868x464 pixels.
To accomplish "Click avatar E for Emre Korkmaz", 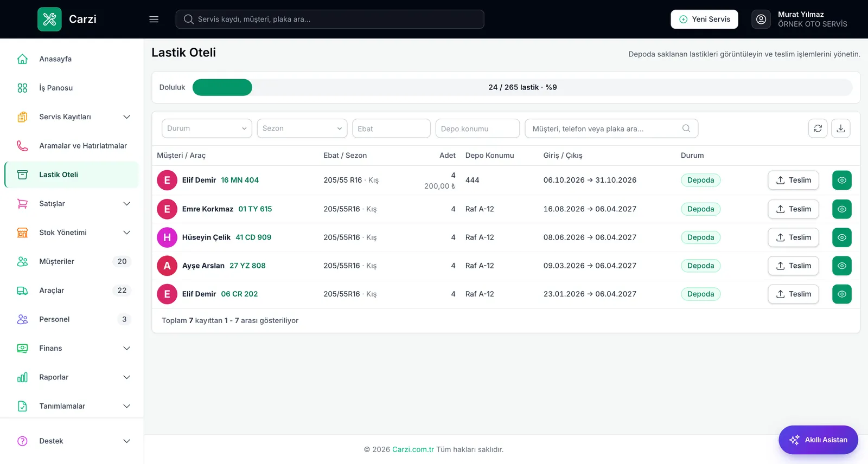I will pyautogui.click(x=167, y=209).
